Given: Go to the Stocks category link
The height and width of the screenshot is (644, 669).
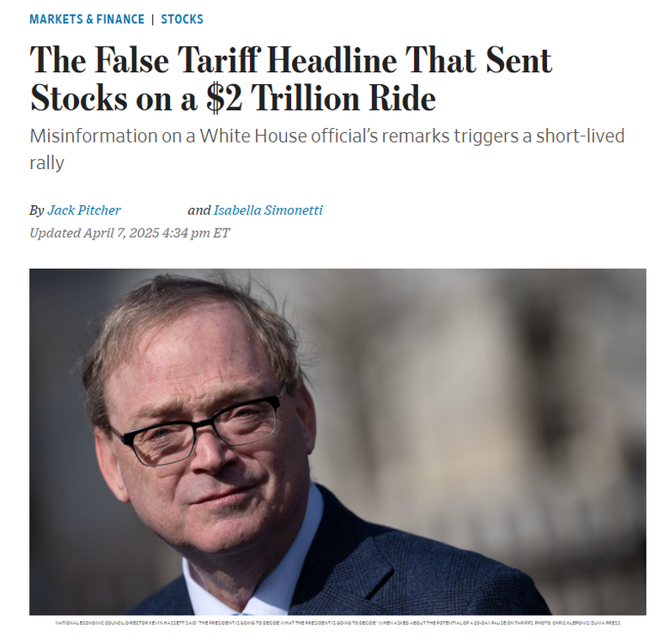Looking at the screenshot, I should point(182,19).
